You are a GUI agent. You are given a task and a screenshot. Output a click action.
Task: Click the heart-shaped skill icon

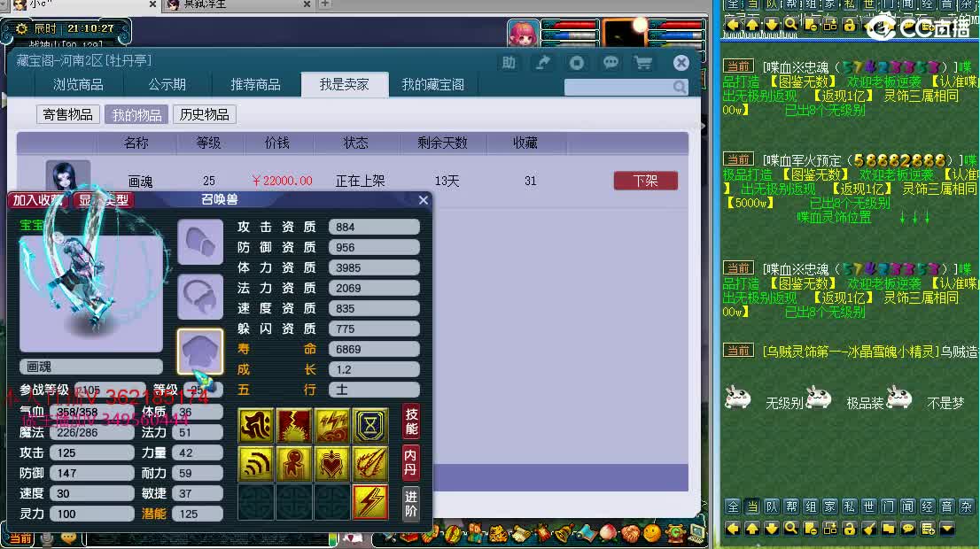(x=331, y=461)
